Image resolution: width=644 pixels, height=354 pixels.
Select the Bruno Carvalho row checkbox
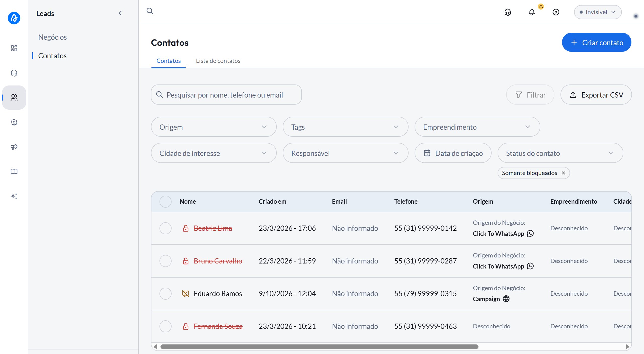point(166,261)
